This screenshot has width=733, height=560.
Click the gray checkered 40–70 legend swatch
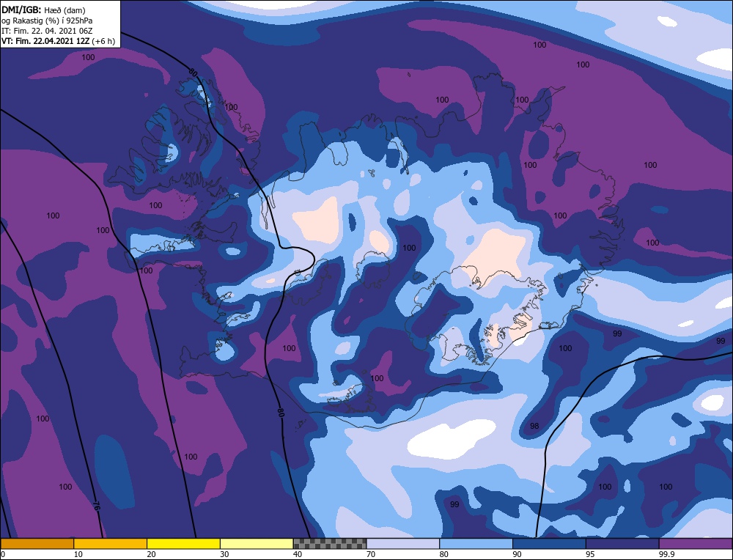(330, 544)
